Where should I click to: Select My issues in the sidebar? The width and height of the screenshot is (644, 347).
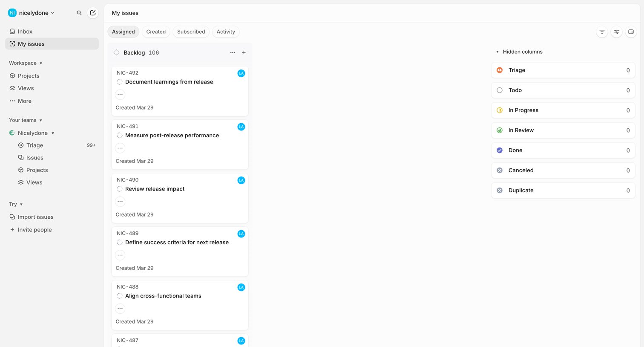point(52,44)
